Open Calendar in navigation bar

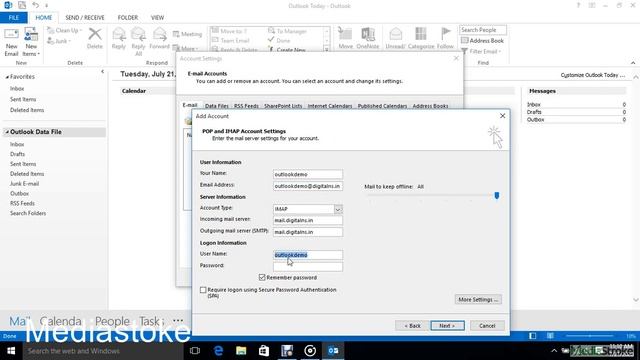tap(61, 321)
